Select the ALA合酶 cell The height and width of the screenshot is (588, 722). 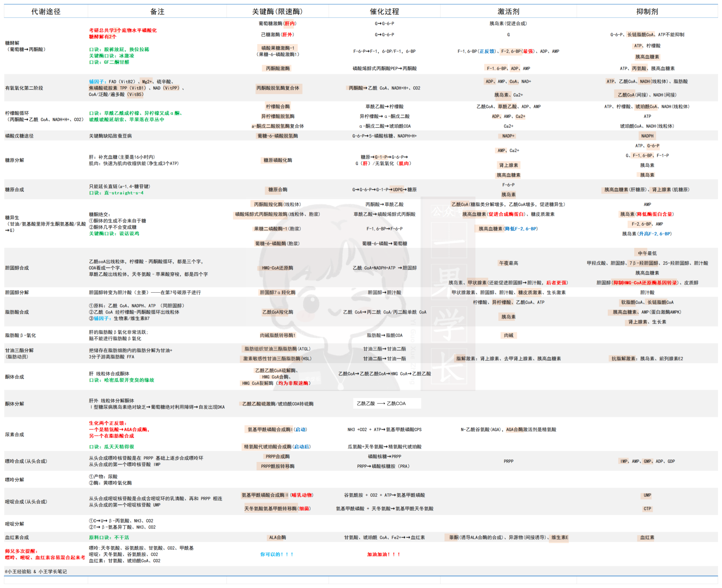(277, 537)
